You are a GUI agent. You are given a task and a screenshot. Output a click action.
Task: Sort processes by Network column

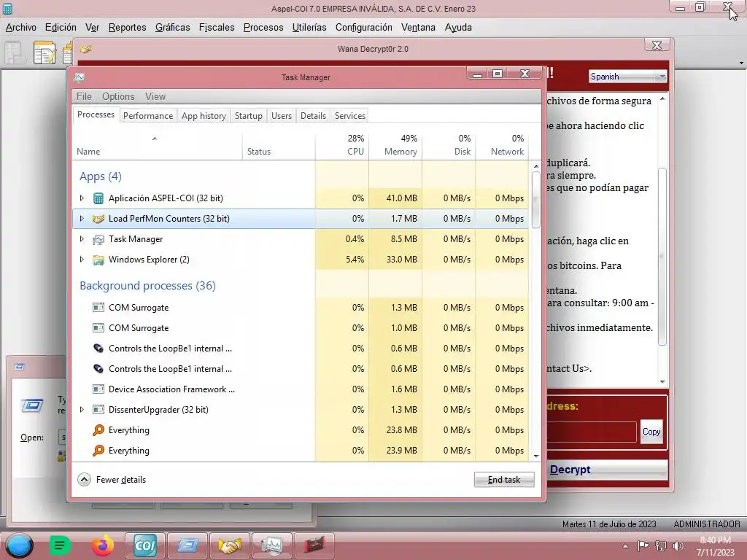click(x=502, y=145)
